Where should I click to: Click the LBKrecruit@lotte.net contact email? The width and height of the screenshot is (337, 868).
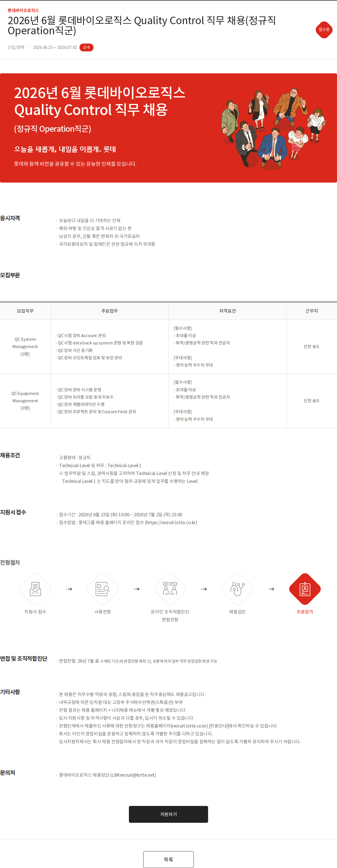pyautogui.click(x=133, y=775)
